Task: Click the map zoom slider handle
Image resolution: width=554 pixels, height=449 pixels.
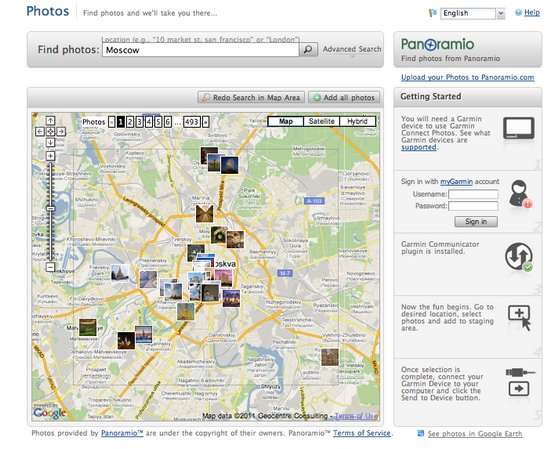Action: (x=51, y=208)
